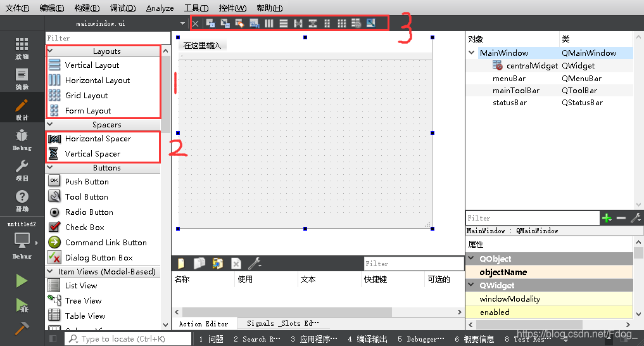Select the Edit Tab Order icon
This screenshot has width=644, height=346.
coord(254,23)
